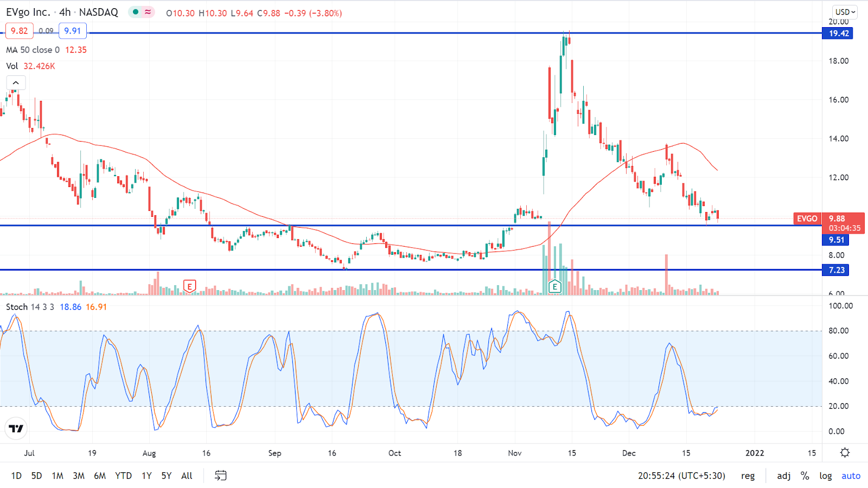Click the pink approximate-data indicator icon

tap(148, 12)
